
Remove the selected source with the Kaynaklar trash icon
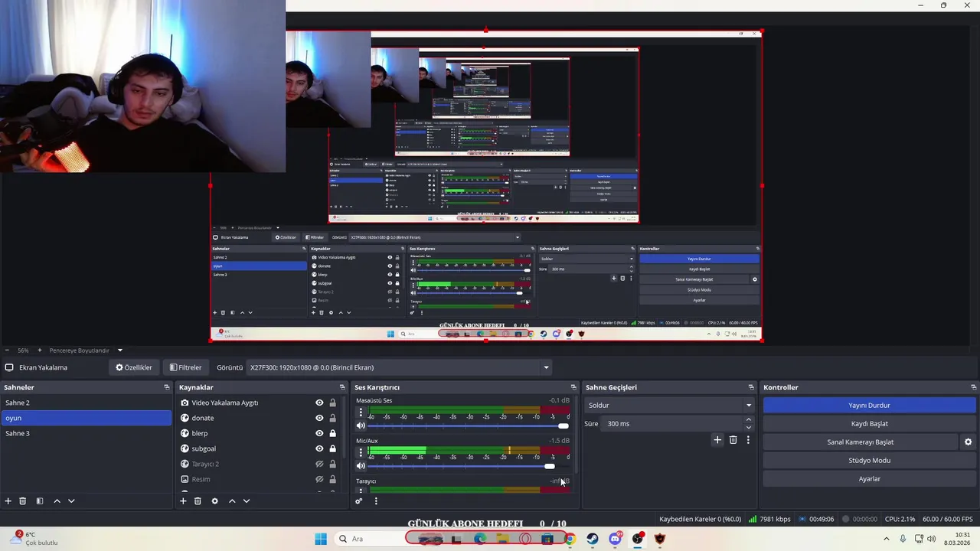(198, 501)
